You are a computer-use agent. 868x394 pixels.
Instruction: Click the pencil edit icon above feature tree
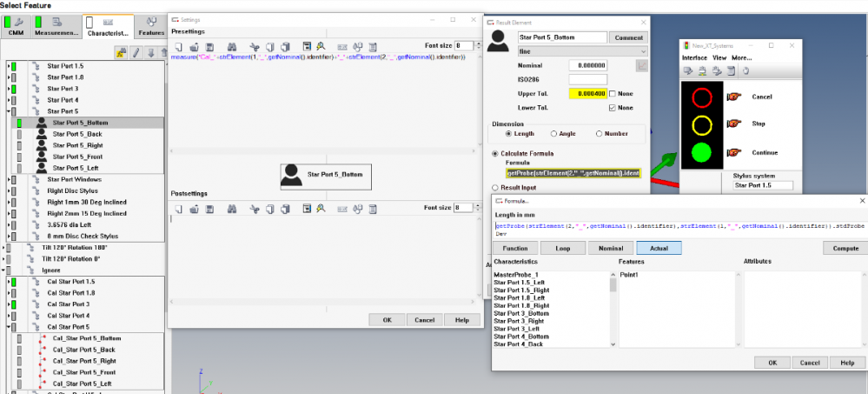136,53
